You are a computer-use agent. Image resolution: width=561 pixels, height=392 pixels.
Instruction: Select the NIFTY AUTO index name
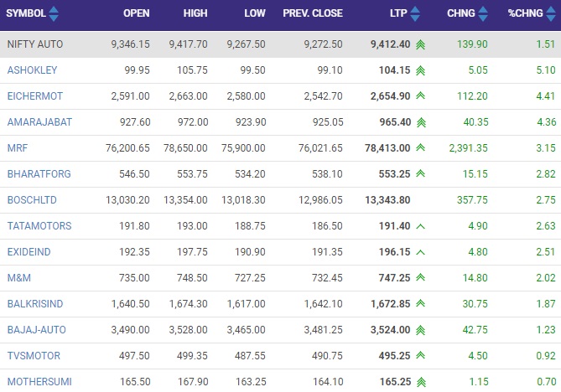35,44
